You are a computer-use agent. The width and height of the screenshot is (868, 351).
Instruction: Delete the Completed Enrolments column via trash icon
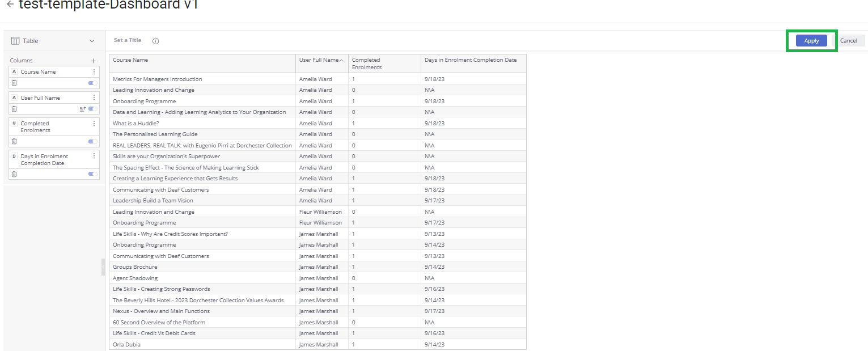pyautogui.click(x=14, y=142)
